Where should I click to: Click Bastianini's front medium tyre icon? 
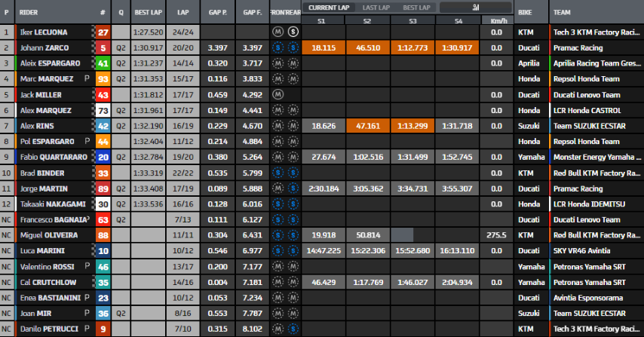tap(278, 298)
